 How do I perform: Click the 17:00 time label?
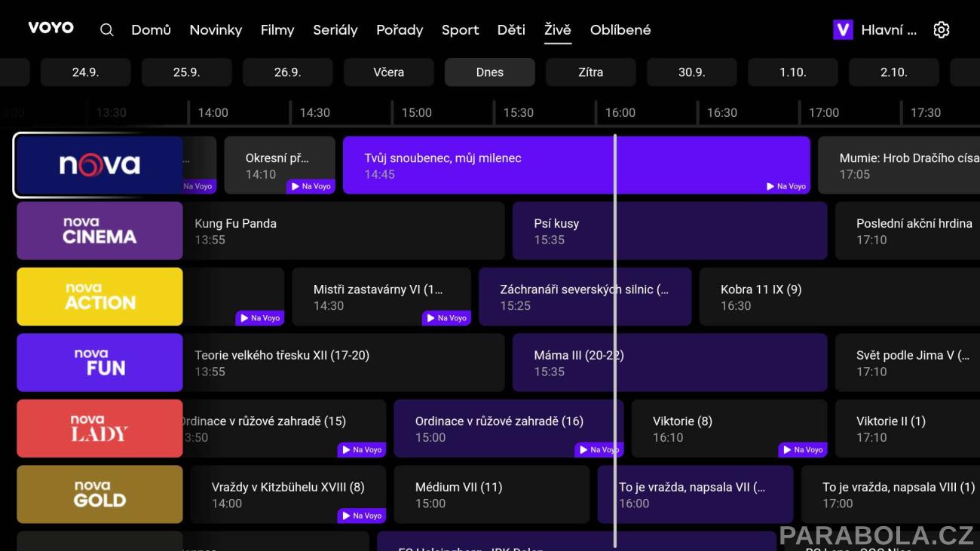(x=823, y=113)
